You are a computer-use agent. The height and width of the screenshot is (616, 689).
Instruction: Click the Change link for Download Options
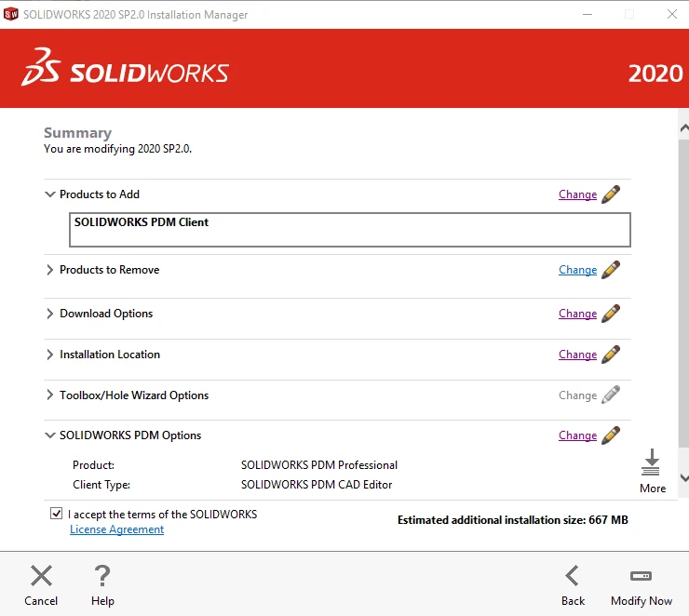(x=577, y=314)
